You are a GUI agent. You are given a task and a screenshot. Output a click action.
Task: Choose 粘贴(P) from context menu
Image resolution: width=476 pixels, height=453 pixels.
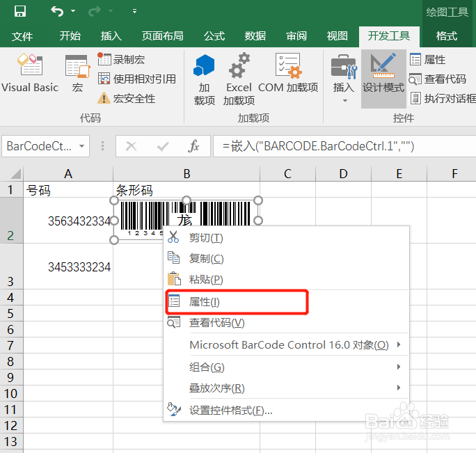click(x=286, y=279)
